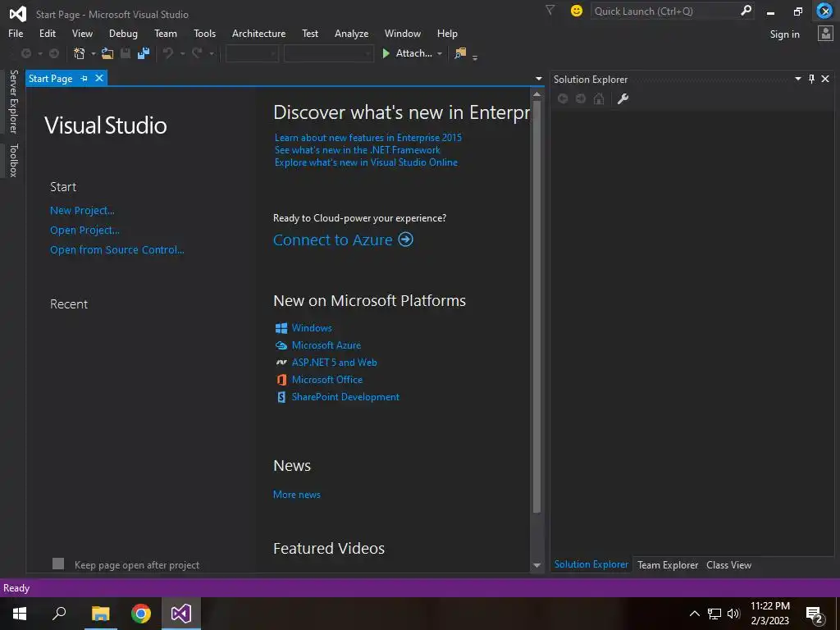Click the More news link
840x630 pixels.
pyautogui.click(x=297, y=495)
